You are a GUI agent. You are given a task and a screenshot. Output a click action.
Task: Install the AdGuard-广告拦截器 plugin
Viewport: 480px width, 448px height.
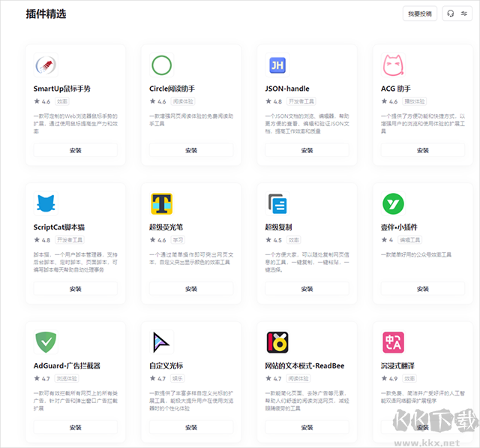75,427
